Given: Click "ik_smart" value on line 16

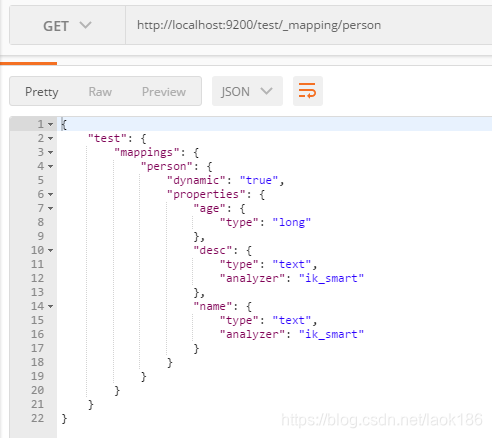Looking at the screenshot, I should point(331,334).
